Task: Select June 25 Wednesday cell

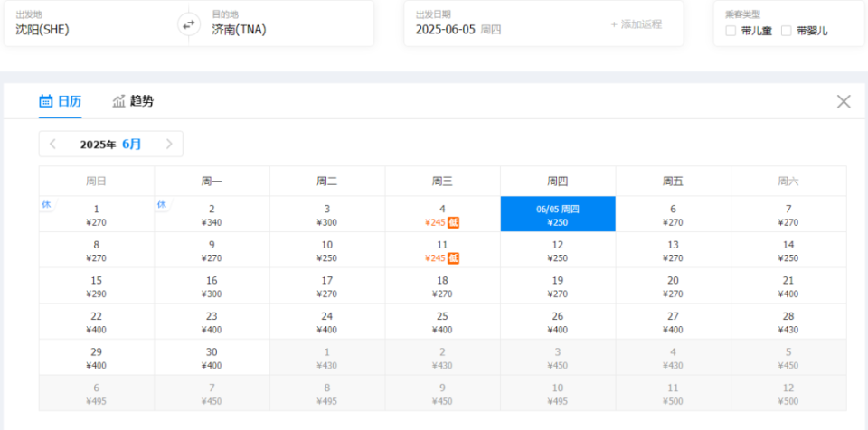Action: point(442,322)
